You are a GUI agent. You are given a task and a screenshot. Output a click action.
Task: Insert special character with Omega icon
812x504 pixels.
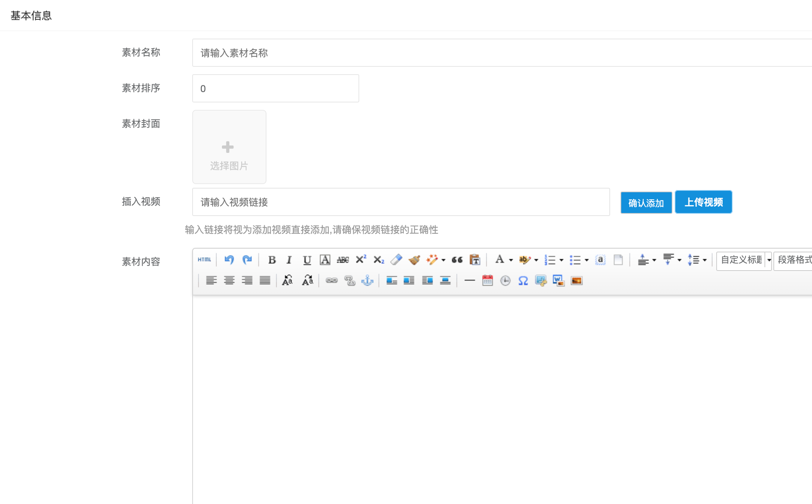click(x=523, y=281)
